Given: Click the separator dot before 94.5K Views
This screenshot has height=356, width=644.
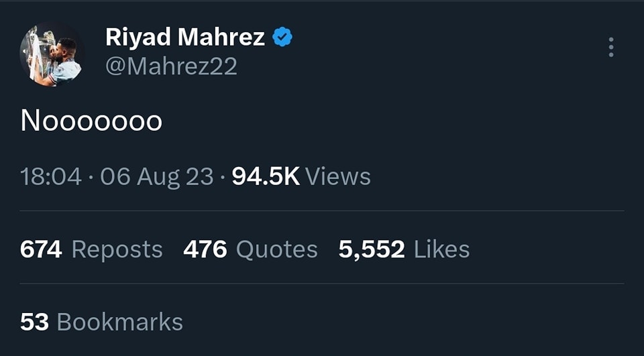Looking at the screenshot, I should click(x=223, y=177).
